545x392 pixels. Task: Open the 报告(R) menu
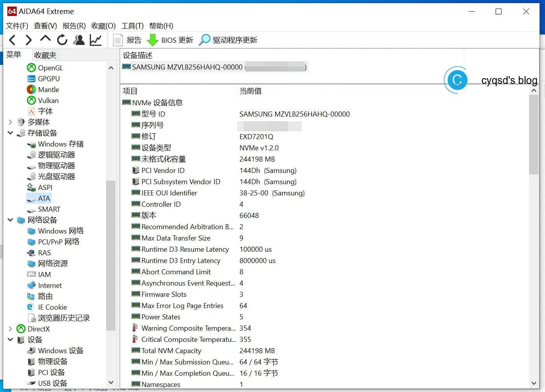tap(74, 26)
